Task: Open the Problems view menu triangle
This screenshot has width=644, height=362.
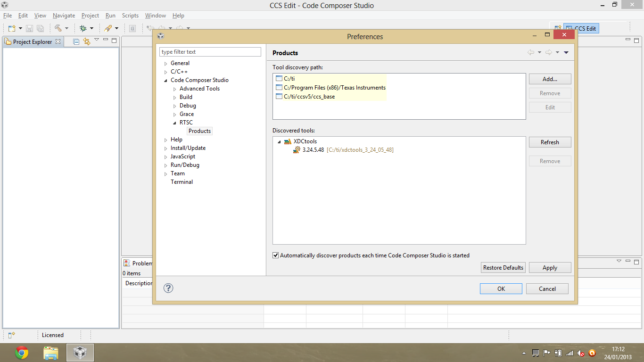Action: 619,261
